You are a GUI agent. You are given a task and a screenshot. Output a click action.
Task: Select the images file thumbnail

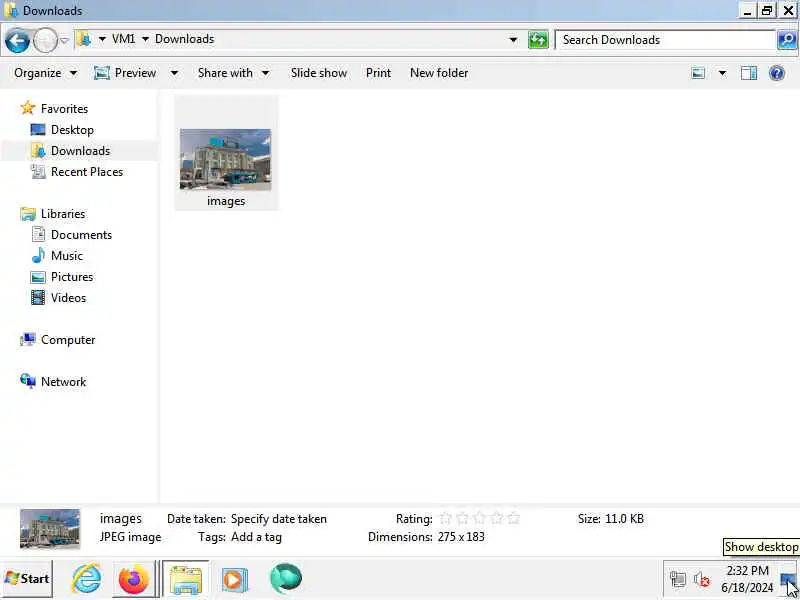click(226, 159)
